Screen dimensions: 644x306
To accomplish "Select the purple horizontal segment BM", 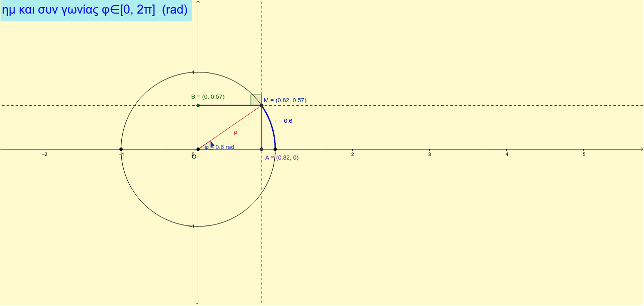I will [230, 105].
